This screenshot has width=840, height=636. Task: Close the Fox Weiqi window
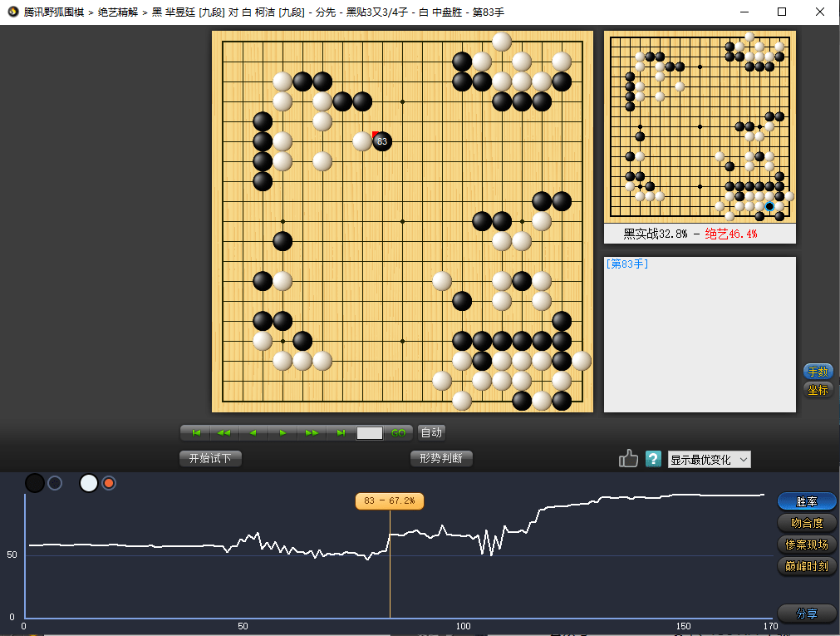click(x=819, y=12)
